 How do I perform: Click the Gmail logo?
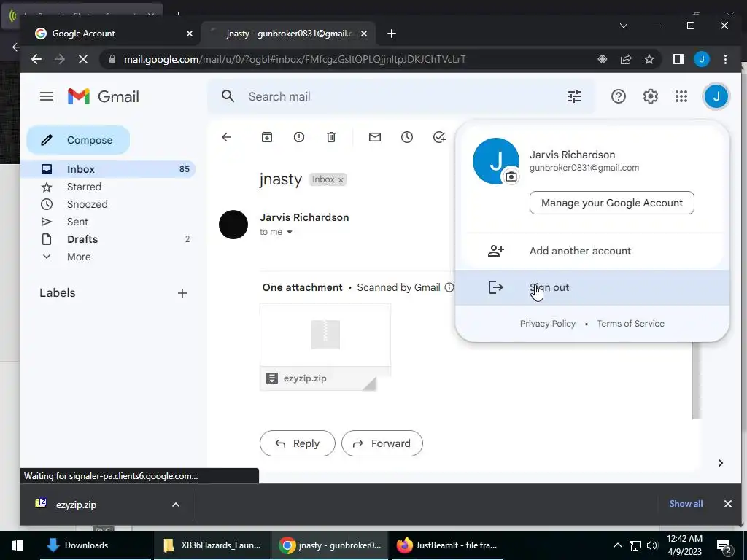[x=104, y=97]
